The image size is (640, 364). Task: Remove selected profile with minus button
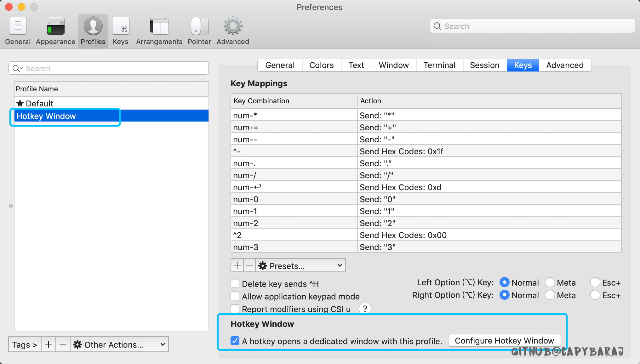pos(63,344)
